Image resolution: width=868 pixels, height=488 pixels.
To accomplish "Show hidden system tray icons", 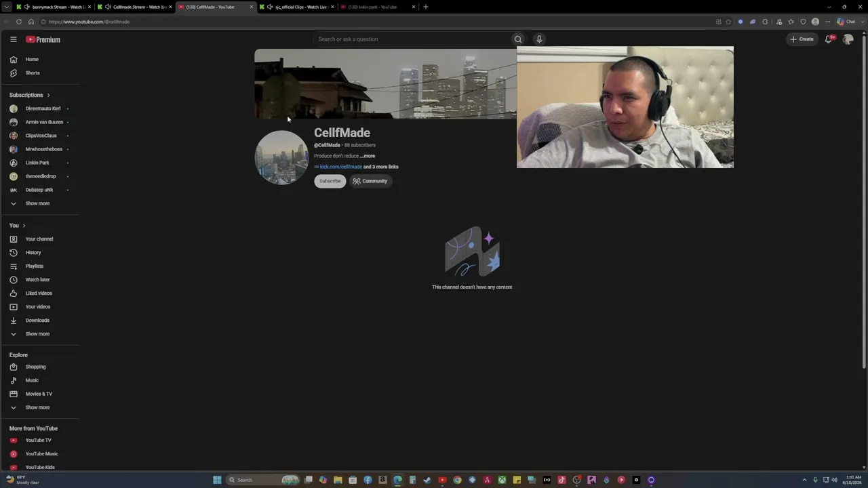I will [804, 480].
